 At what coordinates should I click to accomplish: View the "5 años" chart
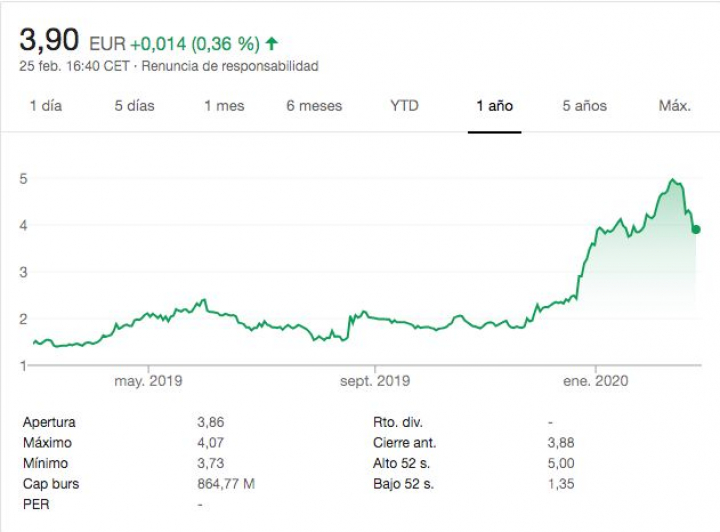584,106
